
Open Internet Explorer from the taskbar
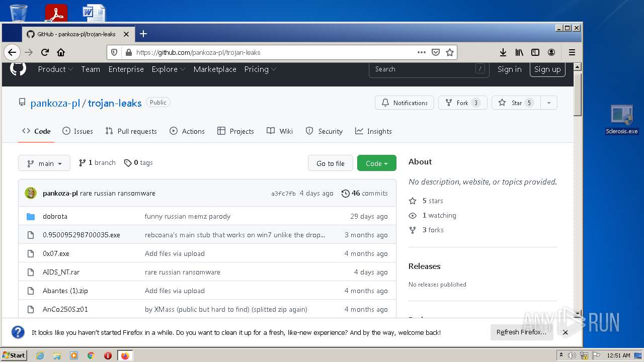40,355
